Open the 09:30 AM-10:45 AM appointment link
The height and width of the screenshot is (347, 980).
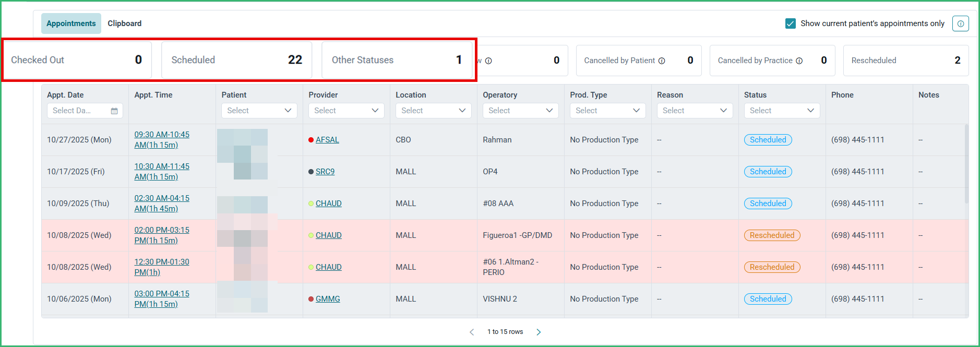point(162,140)
